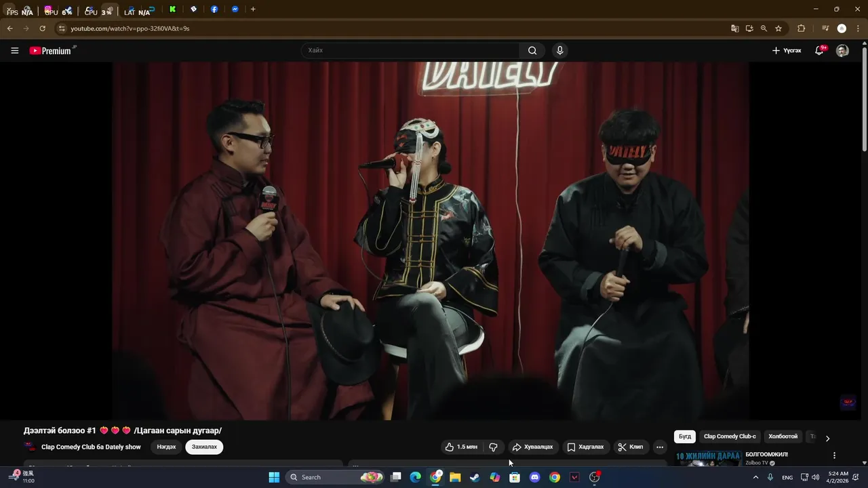Open a new browser tab

pyautogui.click(x=253, y=9)
